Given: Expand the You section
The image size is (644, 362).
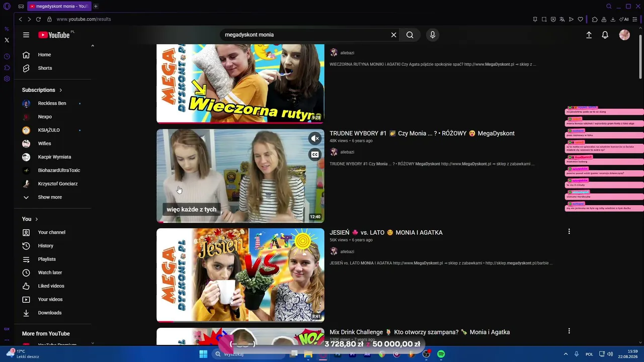Looking at the screenshot, I should (30, 219).
